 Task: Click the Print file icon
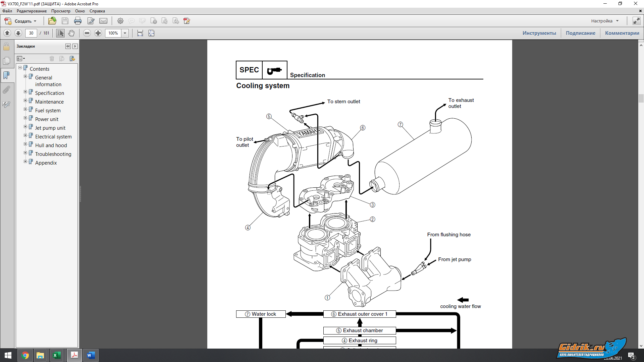tap(78, 21)
